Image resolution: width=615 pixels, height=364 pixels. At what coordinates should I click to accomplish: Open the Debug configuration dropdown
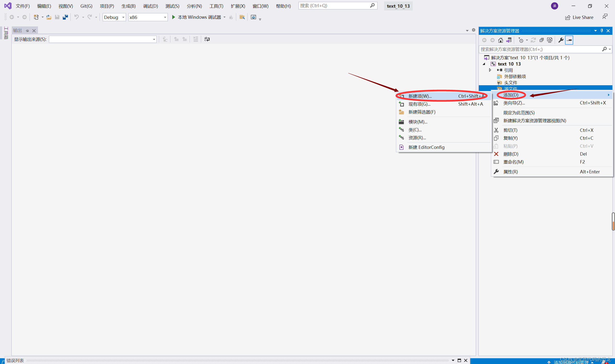[x=114, y=17]
